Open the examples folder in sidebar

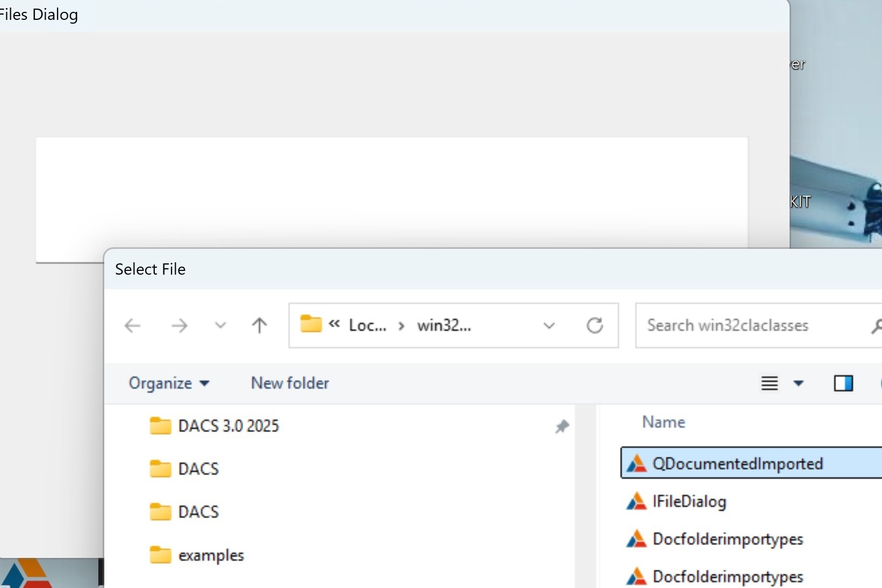(211, 555)
